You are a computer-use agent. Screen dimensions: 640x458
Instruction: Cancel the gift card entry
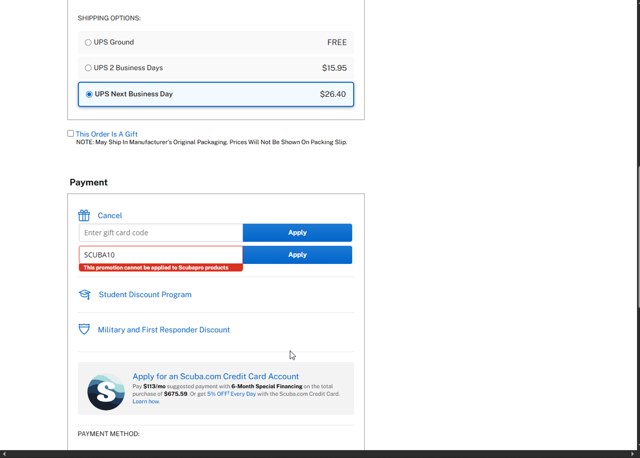point(109,216)
